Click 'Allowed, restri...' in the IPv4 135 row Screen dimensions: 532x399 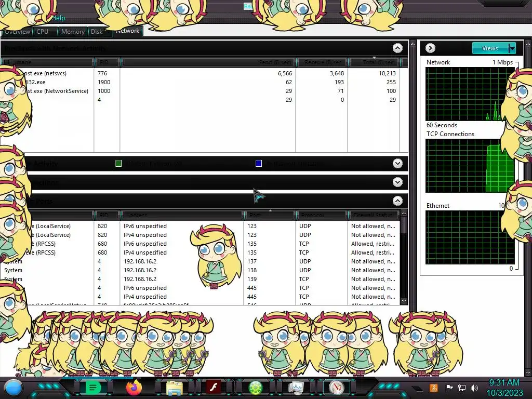373,252
